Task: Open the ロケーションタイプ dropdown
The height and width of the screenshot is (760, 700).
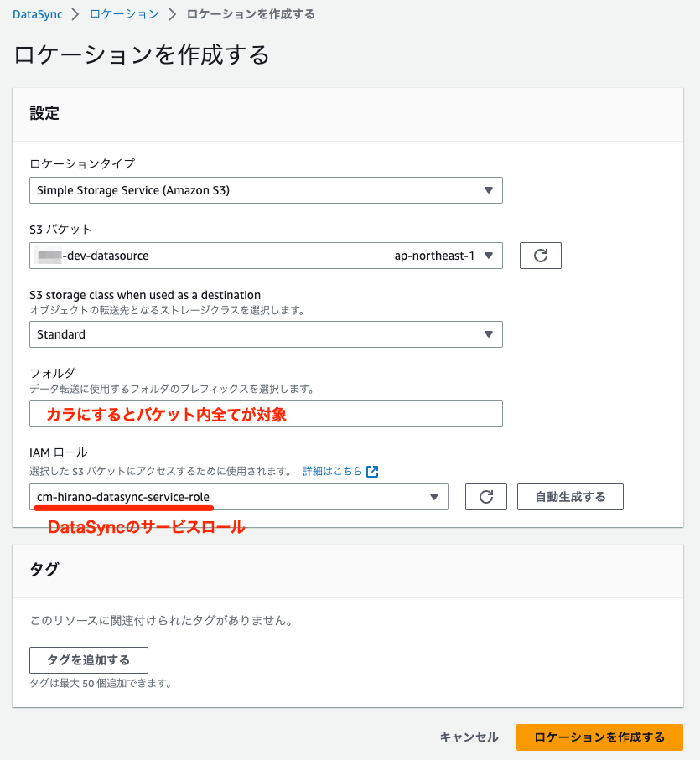Action: tap(266, 190)
